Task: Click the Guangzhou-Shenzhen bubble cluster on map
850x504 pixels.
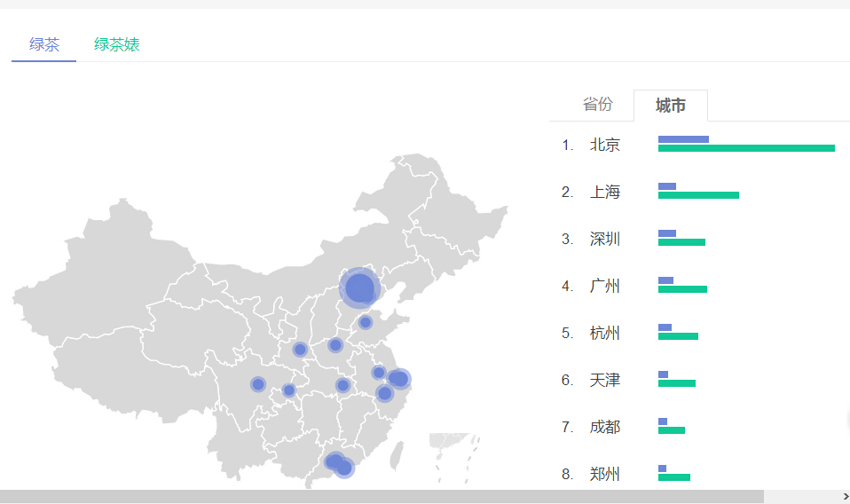Action: [339, 464]
